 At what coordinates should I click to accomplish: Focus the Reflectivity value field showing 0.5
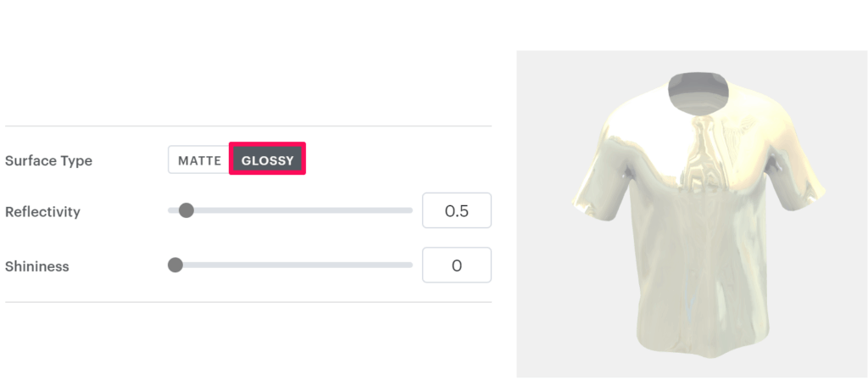[456, 211]
